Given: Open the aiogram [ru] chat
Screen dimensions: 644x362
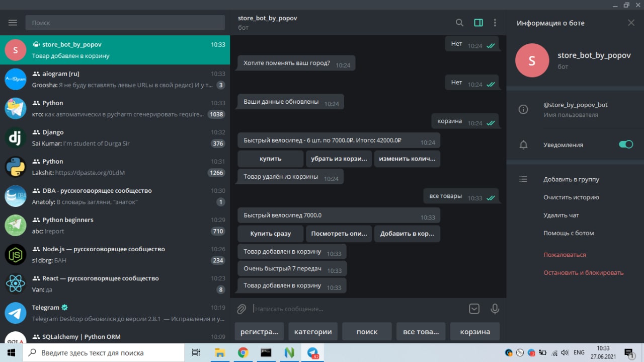Looking at the screenshot, I should click(x=115, y=80).
